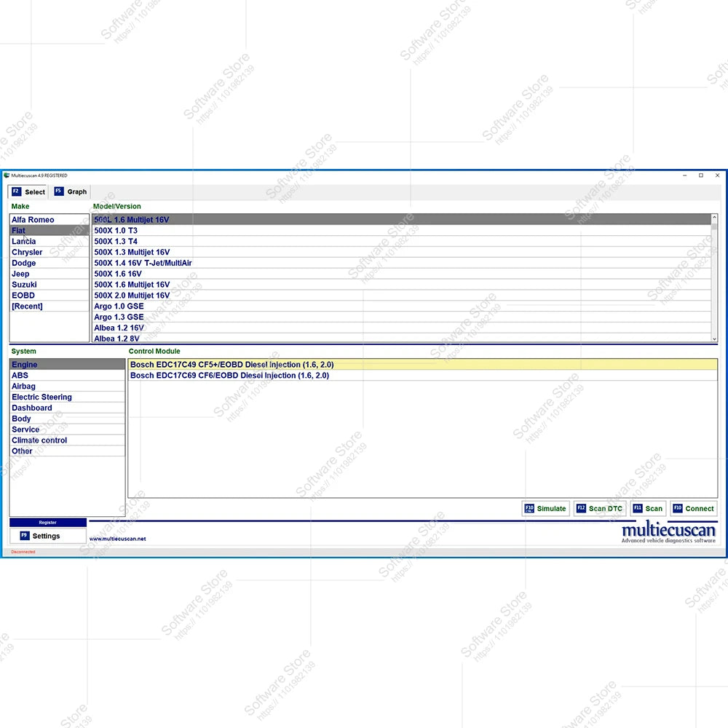Click the multiecuscan logo
728x728 pixels.
tap(668, 532)
